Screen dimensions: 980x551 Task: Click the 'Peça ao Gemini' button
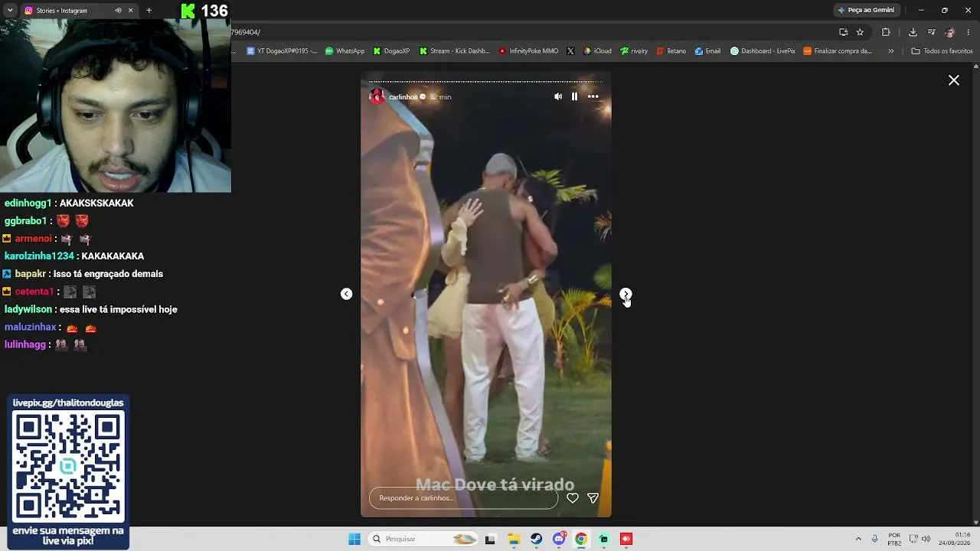[x=866, y=10]
